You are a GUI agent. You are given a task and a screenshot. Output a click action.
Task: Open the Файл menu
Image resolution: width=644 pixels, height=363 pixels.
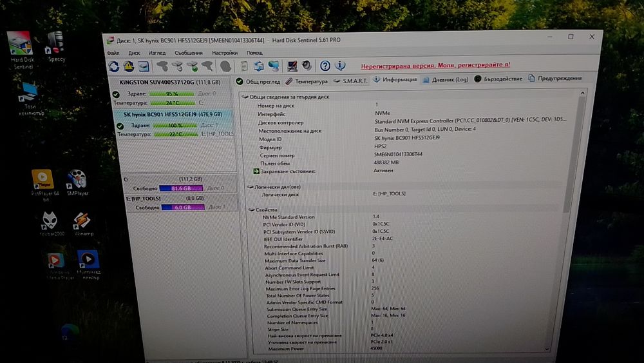tap(113, 53)
